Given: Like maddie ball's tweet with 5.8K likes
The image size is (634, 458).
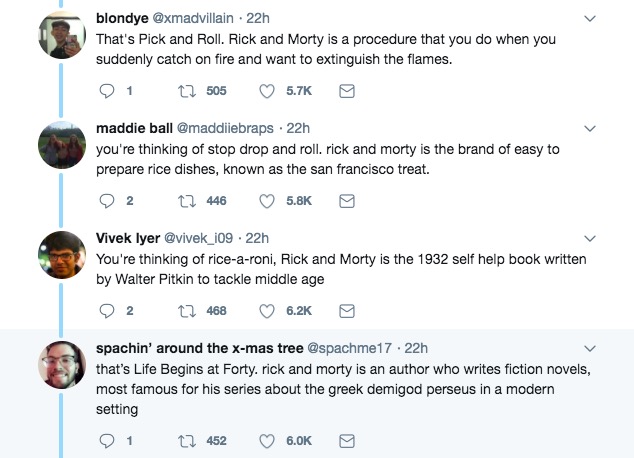Looking at the screenshot, I should (x=268, y=201).
